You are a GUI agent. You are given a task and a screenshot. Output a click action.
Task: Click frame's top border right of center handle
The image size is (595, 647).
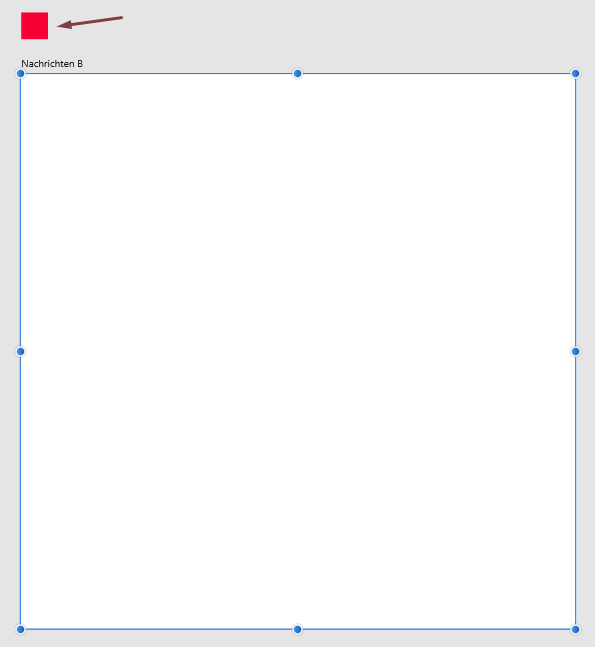(x=436, y=73)
